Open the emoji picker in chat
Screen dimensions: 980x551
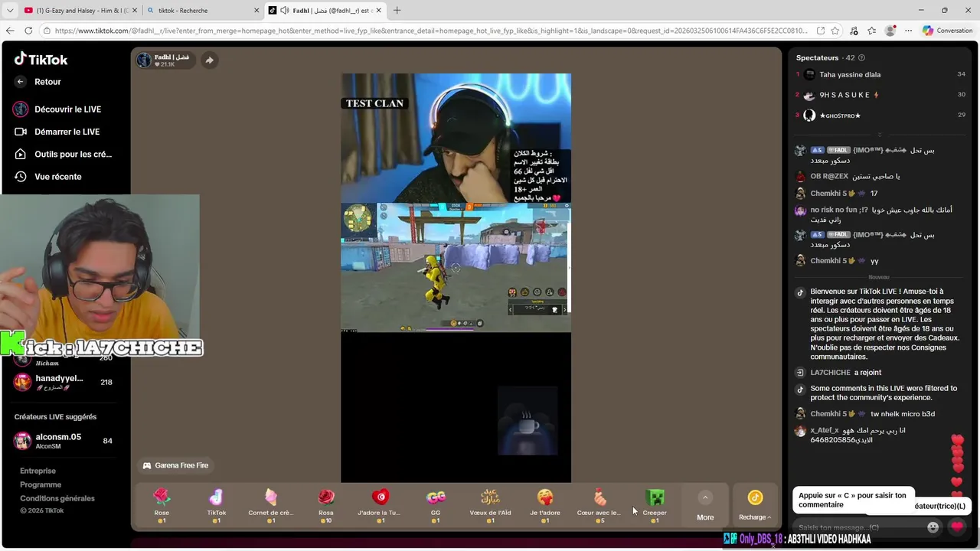pos(933,527)
